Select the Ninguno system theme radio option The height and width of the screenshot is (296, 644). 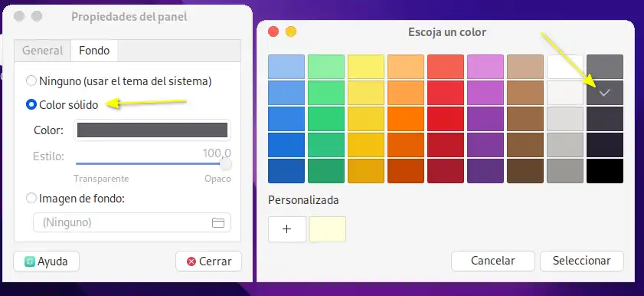(31, 81)
